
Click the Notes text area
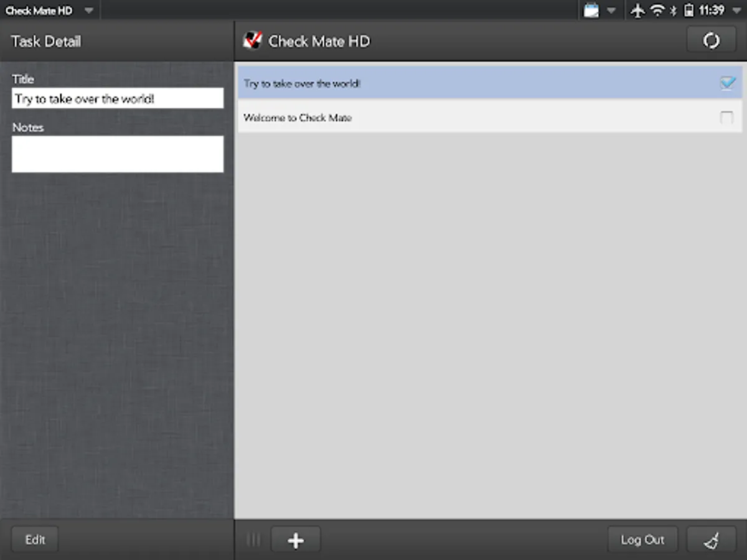tap(118, 154)
